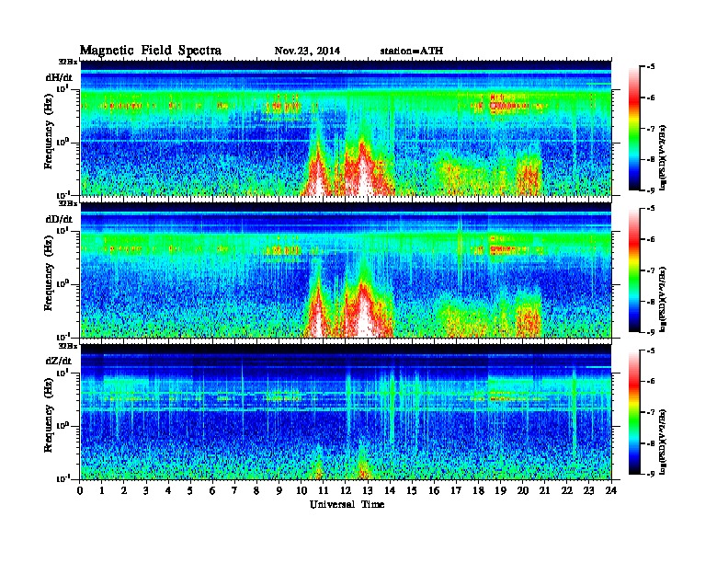Click the log PSD label beside dH/dt color scale
Screen dimensions: 728x563
[664, 157]
